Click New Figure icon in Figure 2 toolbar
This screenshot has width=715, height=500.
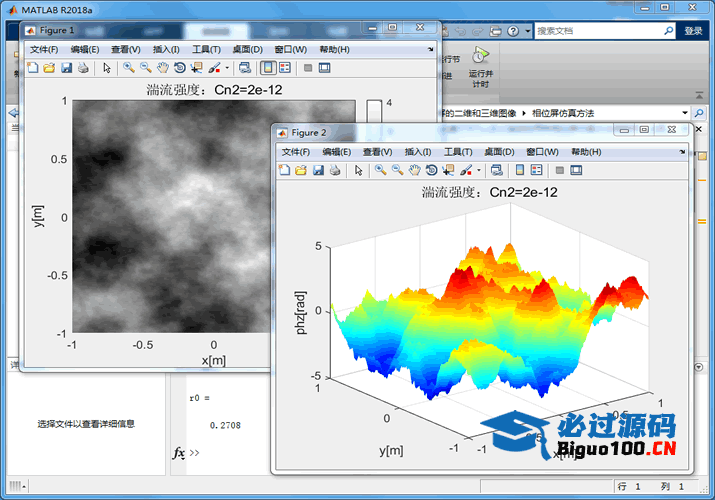coord(285,170)
